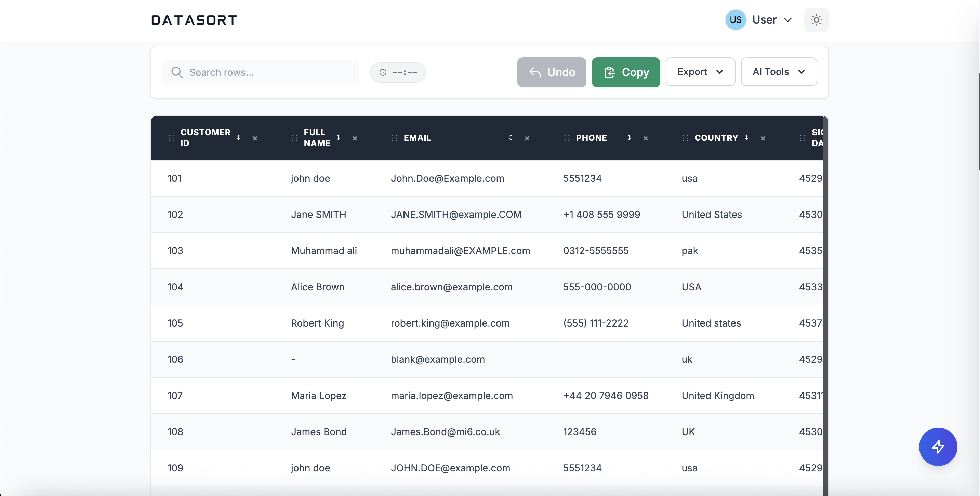Toggle light/dark theme with the sun icon
This screenshot has height=496, width=980.
click(x=816, y=19)
